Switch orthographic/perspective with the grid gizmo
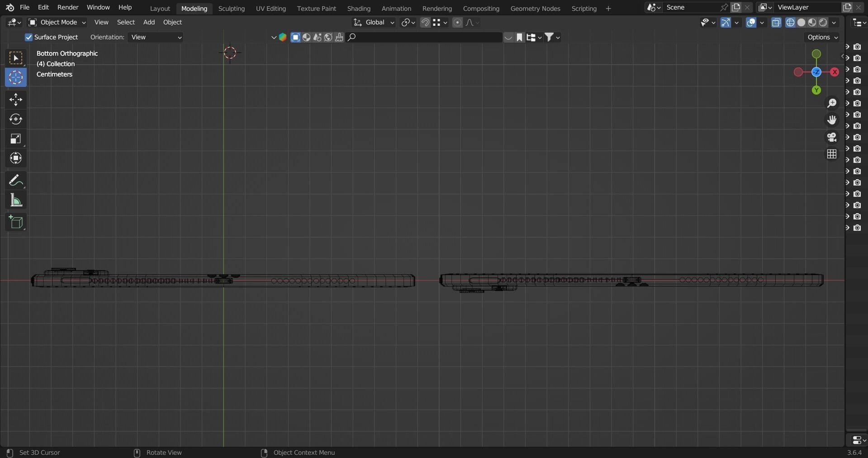 (832, 154)
